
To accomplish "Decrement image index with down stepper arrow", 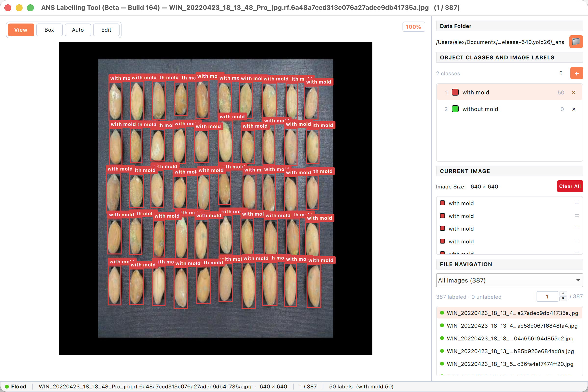I will pyautogui.click(x=563, y=299).
